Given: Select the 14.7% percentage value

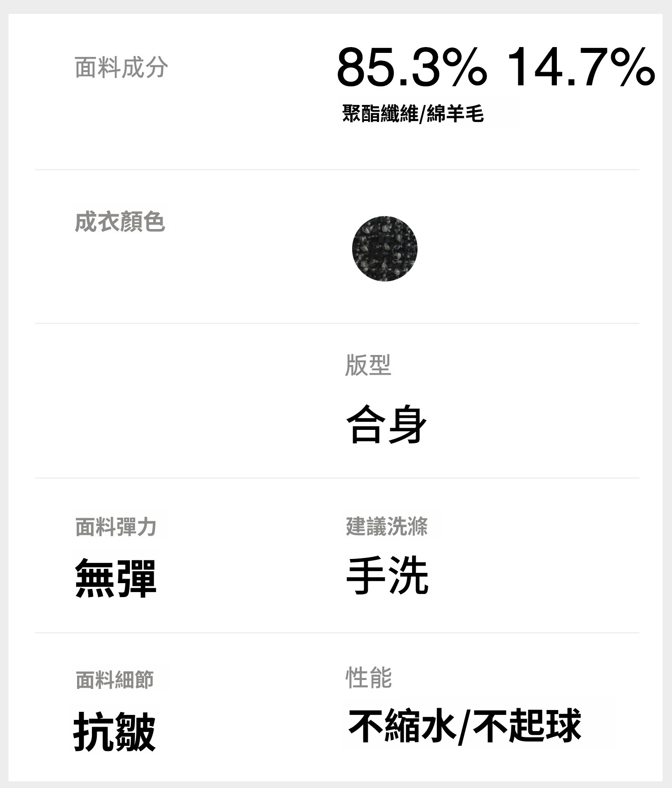Looking at the screenshot, I should pos(581,67).
